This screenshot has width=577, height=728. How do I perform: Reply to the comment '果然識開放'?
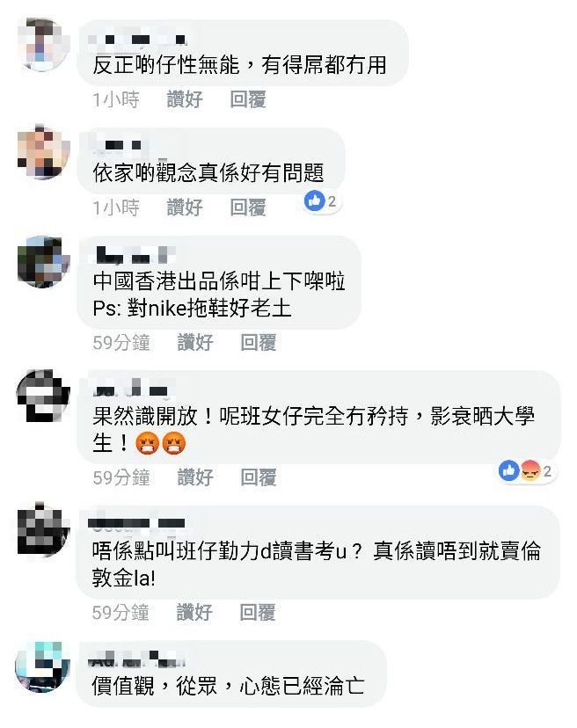(x=259, y=477)
